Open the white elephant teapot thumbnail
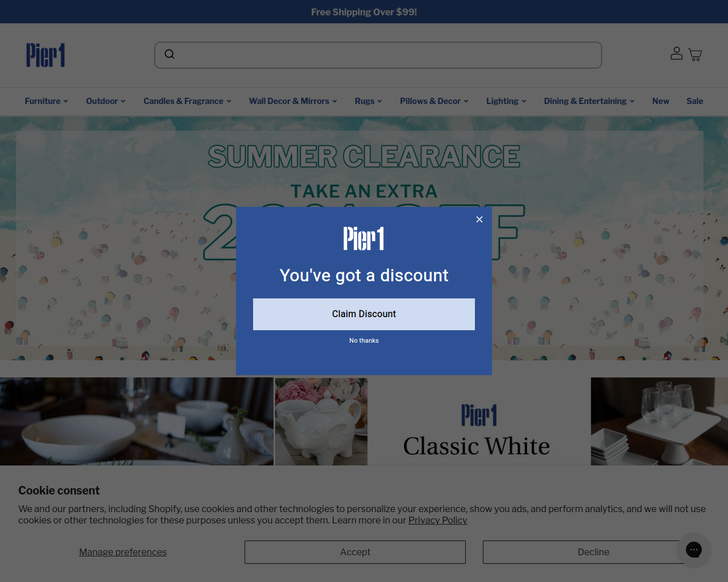Viewport: 728px width, 582px height. pyautogui.click(x=321, y=421)
